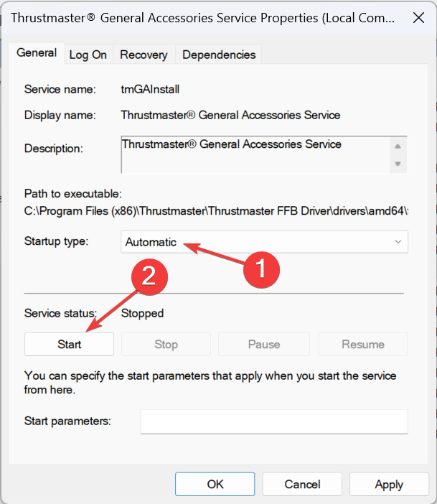Cancel the properties dialog
This screenshot has height=504, width=437.
302,484
